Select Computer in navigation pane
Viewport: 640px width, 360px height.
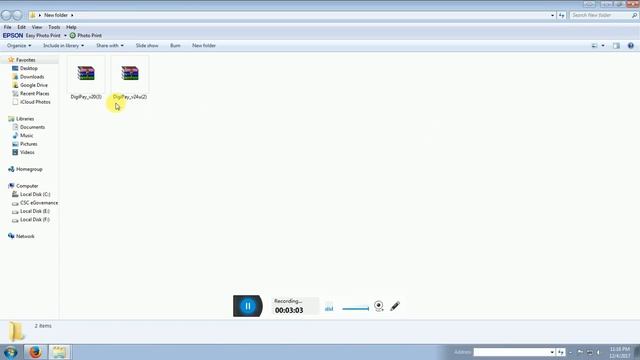coord(27,186)
